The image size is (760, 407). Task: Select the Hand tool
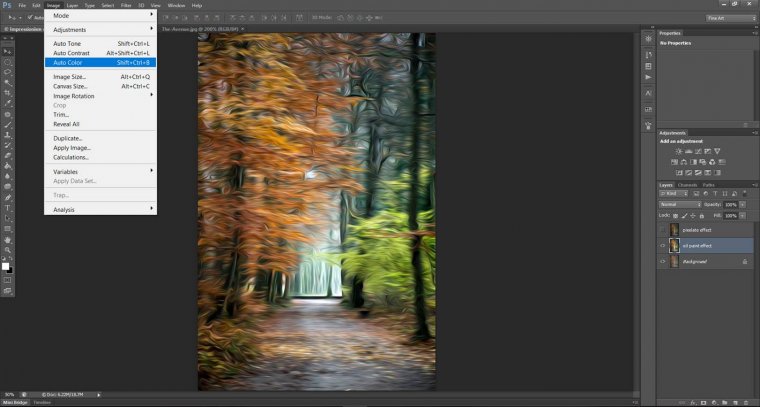[x=7, y=239]
